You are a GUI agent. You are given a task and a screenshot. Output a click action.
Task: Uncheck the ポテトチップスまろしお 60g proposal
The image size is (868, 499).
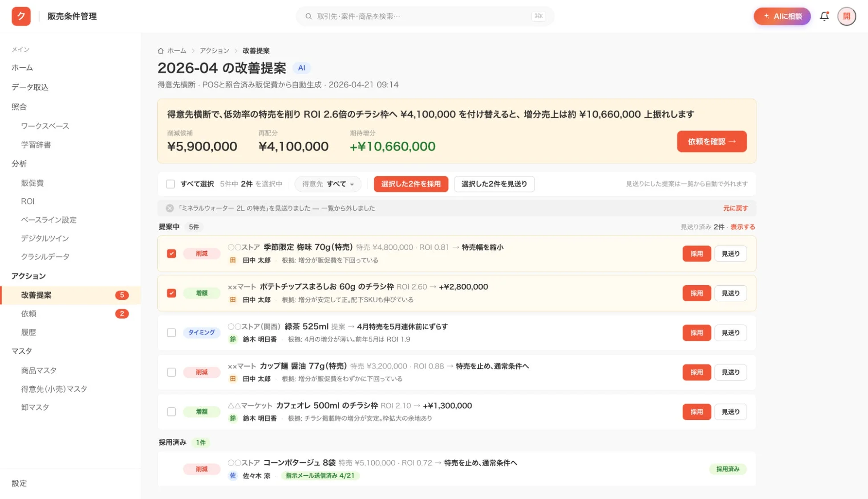171,293
